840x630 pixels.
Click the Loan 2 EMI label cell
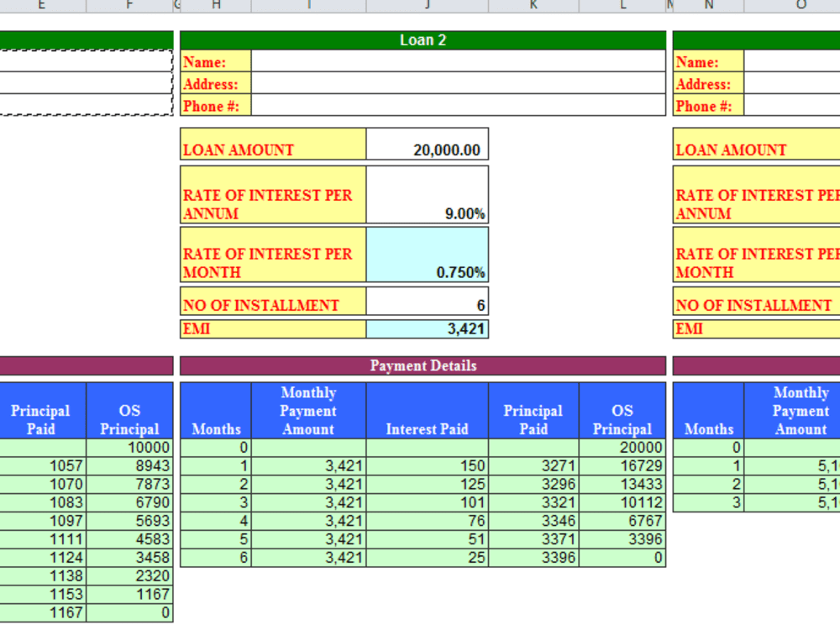[273, 329]
